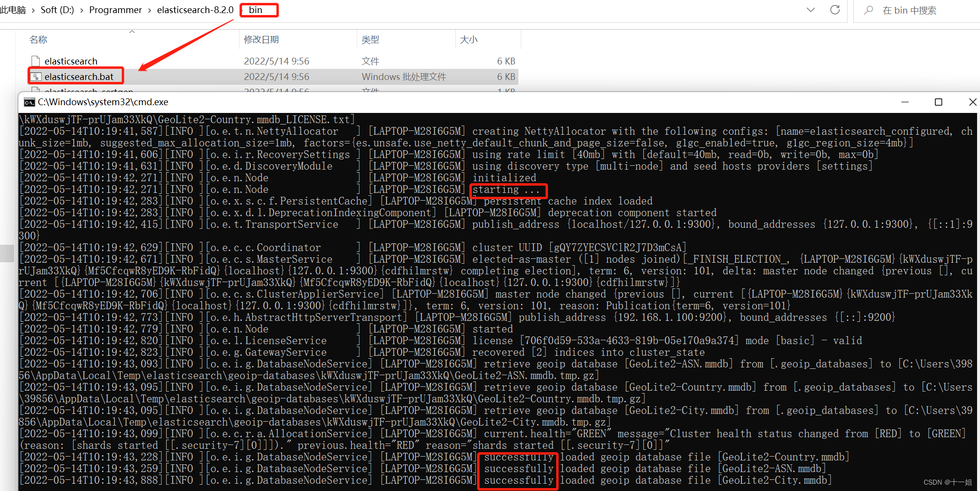Sort by 修改日期 column header
This screenshot has width=980, height=491.
coord(261,39)
